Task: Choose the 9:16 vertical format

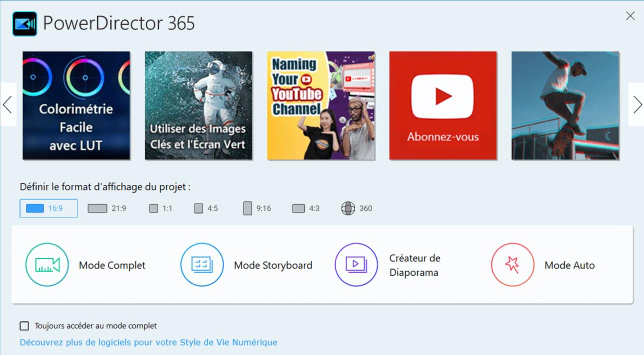Action: point(257,208)
